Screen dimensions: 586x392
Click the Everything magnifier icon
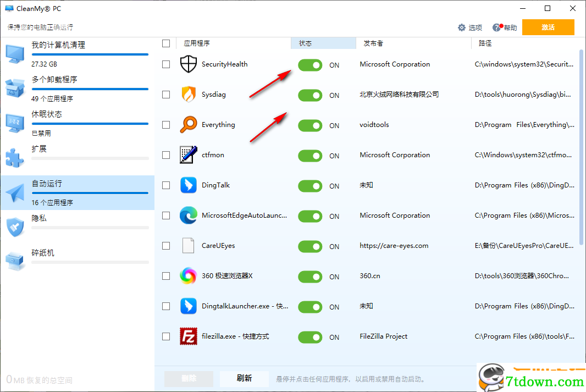[x=189, y=125]
